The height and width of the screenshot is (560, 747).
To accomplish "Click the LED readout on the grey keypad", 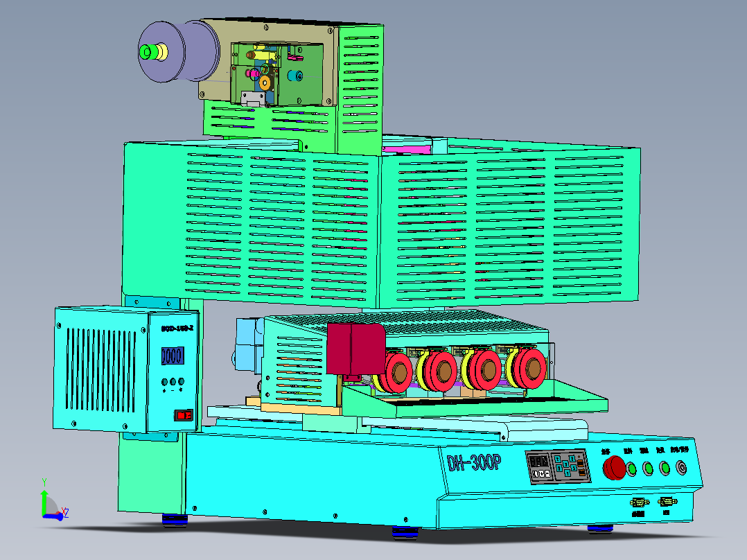I will coord(539,462).
